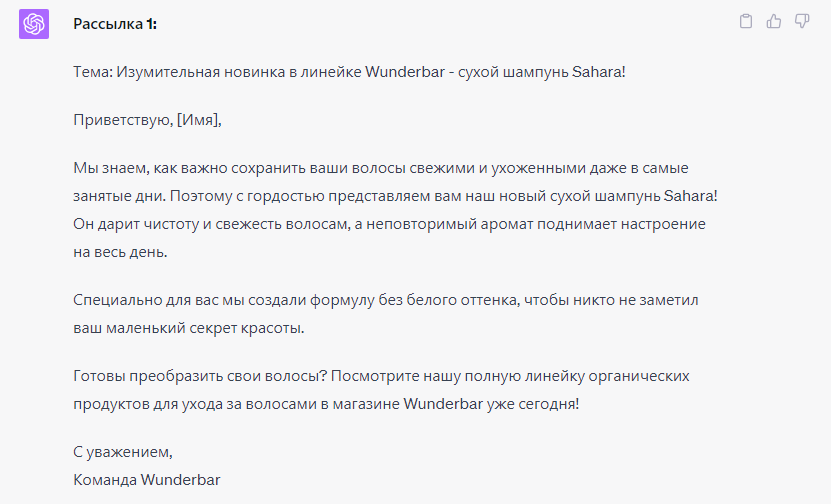The height and width of the screenshot is (504, 831).
Task: Click "Sahara!" at the end of the subject line
Action: pos(598,72)
